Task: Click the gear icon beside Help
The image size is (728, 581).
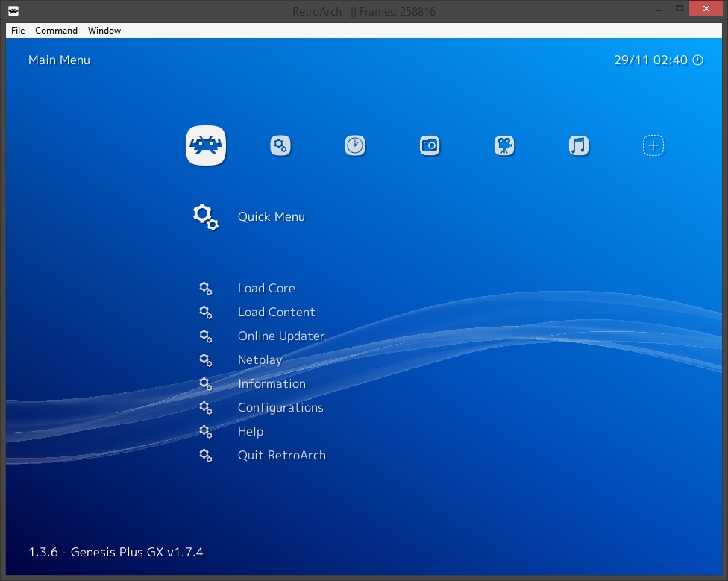Action: coord(206,432)
